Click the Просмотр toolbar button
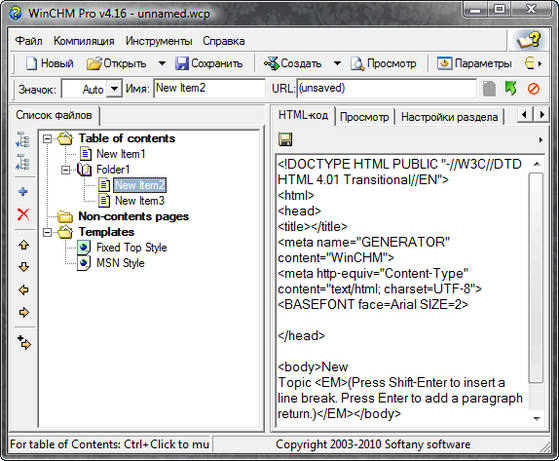 [x=384, y=64]
